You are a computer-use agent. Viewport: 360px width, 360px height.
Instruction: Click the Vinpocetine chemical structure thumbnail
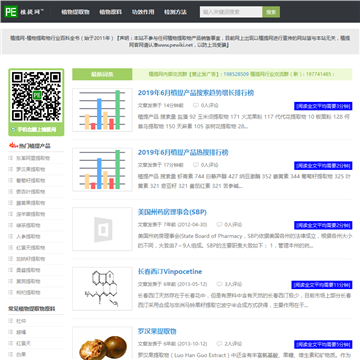102,289
